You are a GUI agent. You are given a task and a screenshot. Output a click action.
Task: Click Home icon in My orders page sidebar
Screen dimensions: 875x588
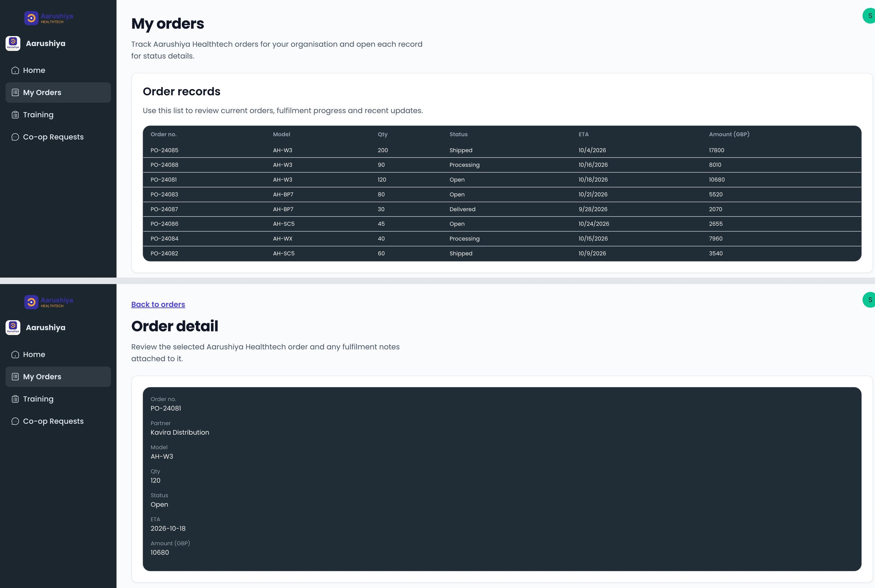tap(15, 71)
